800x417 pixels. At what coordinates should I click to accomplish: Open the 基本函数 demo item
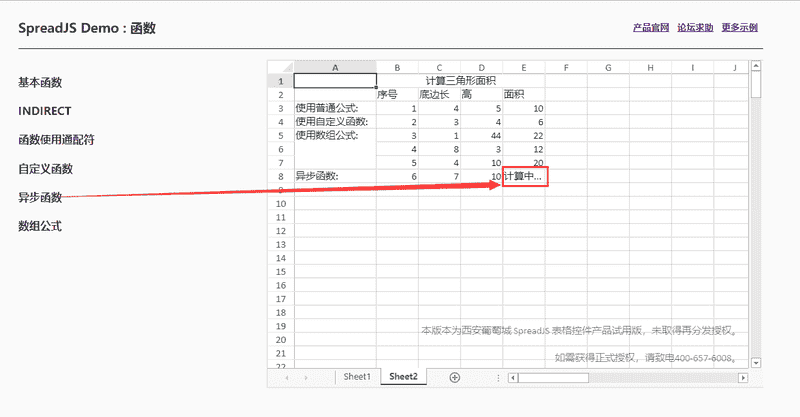40,82
